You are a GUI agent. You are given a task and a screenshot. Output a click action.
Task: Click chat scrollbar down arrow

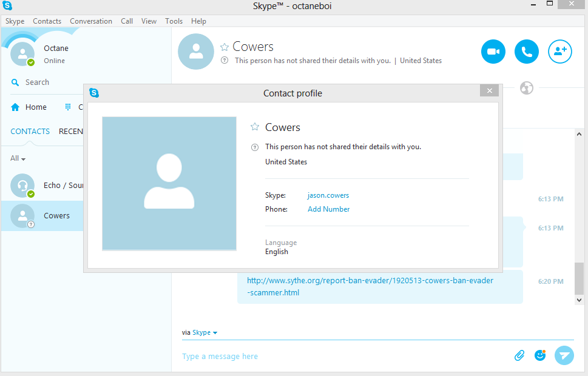point(579,300)
